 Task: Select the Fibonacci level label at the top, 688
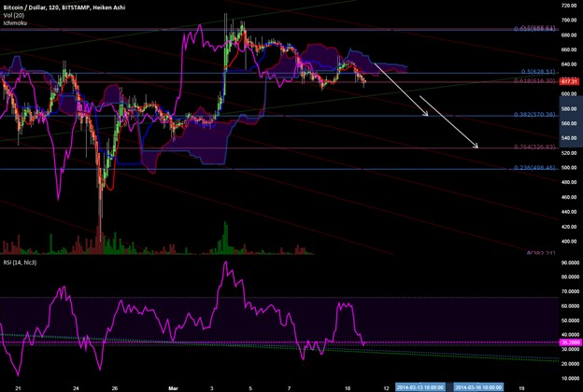click(x=534, y=29)
